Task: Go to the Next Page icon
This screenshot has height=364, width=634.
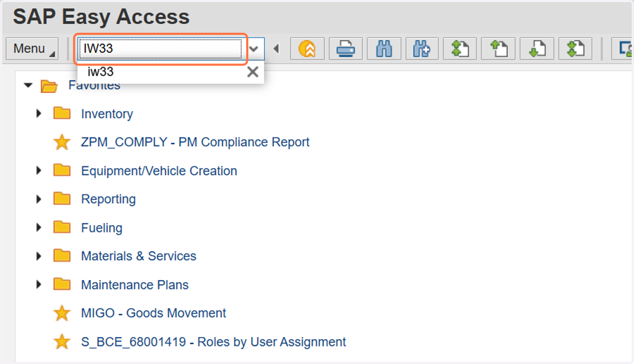Action: point(537,49)
